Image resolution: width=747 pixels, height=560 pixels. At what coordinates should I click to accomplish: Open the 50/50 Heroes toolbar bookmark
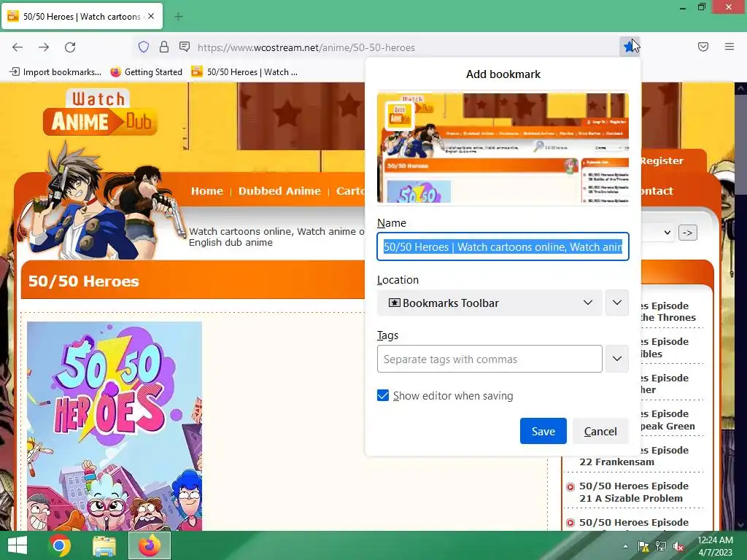pyautogui.click(x=244, y=72)
